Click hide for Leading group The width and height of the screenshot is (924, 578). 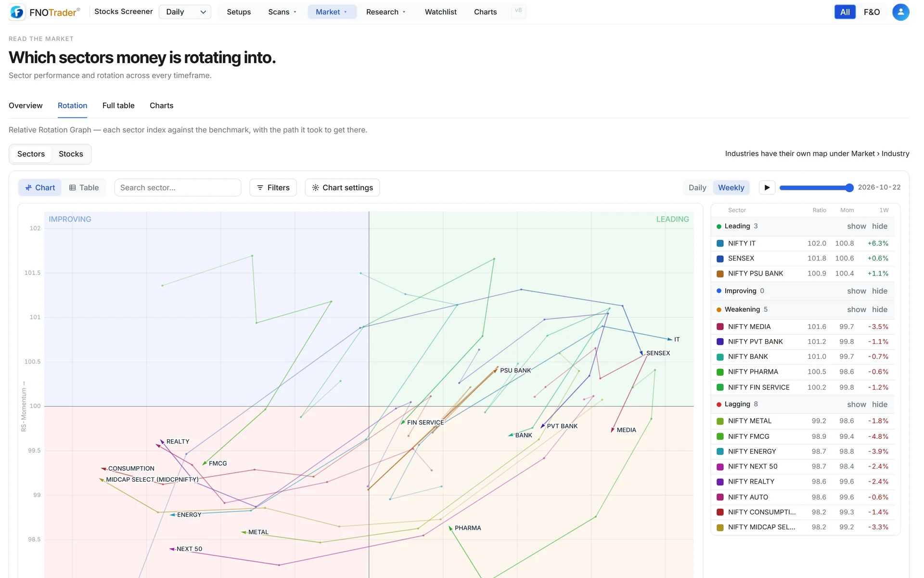tap(879, 226)
